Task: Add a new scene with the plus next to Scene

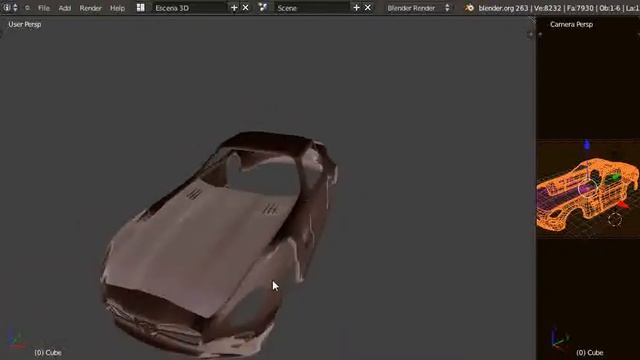Action: (x=356, y=8)
